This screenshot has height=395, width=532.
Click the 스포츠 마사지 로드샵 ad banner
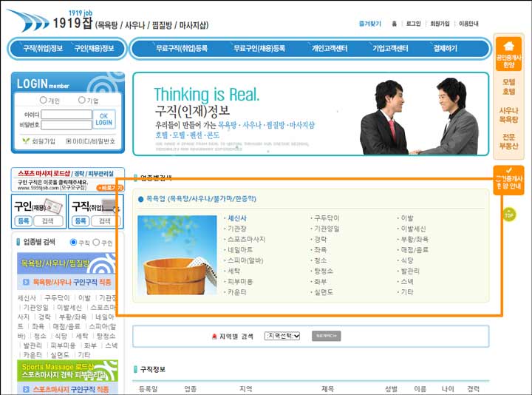click(67, 180)
